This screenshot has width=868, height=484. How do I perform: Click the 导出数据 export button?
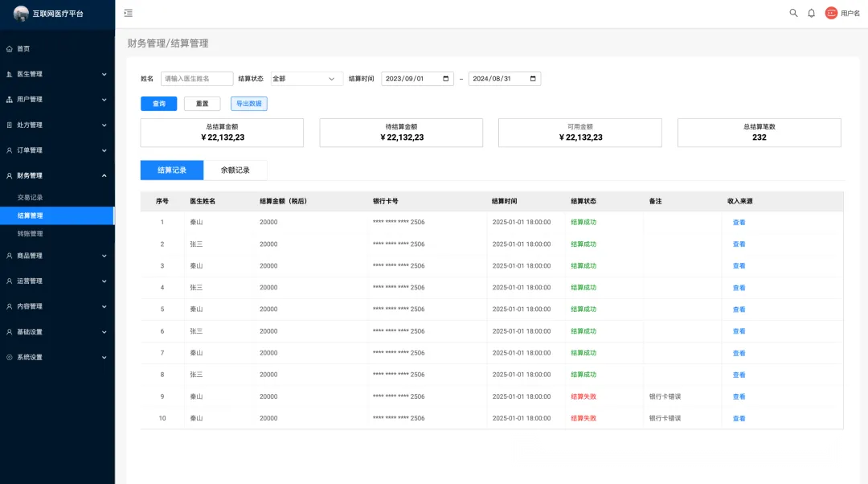(x=249, y=104)
